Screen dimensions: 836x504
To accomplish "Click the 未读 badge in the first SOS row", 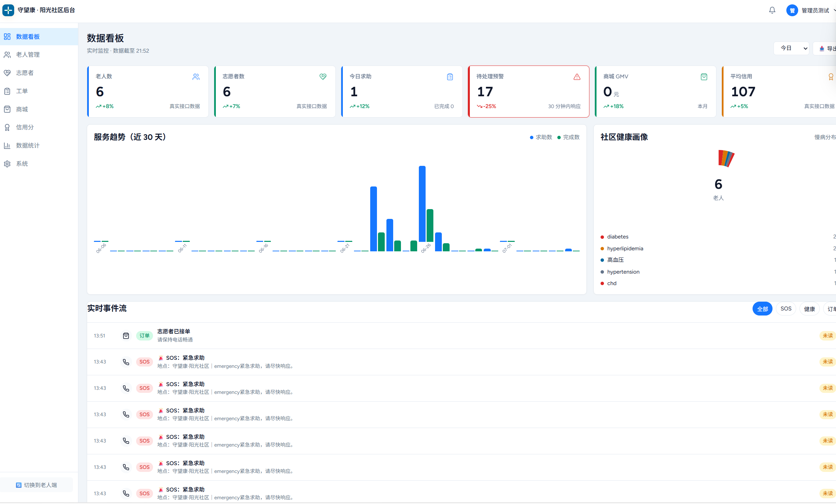I will tap(828, 362).
